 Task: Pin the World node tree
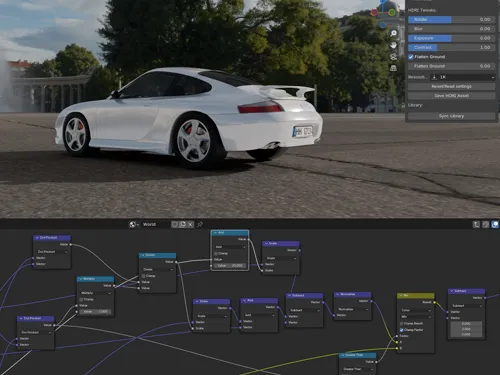pos(200,224)
